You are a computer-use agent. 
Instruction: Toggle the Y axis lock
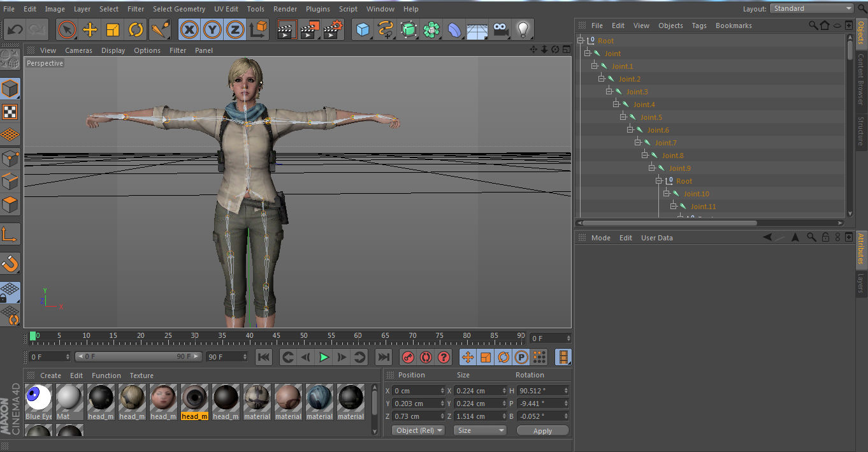[212, 30]
